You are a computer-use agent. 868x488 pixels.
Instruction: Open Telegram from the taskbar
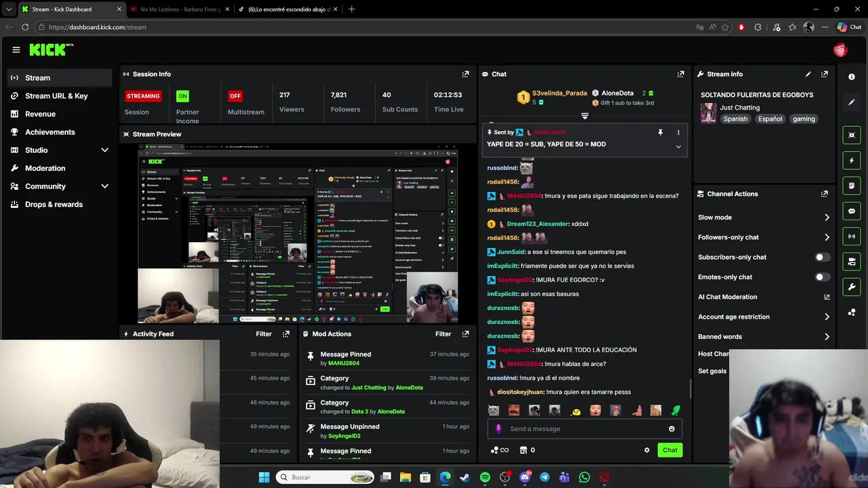[x=545, y=477]
